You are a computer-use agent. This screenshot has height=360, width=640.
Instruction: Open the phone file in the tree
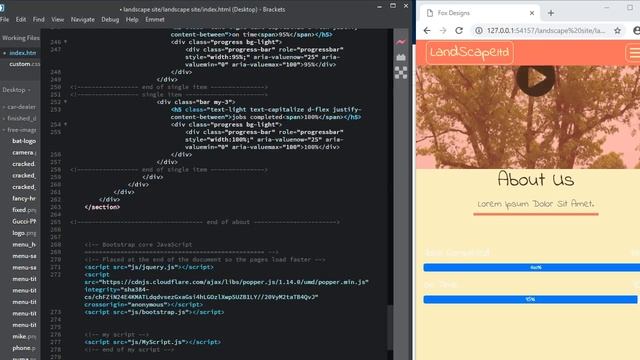pos(24,348)
